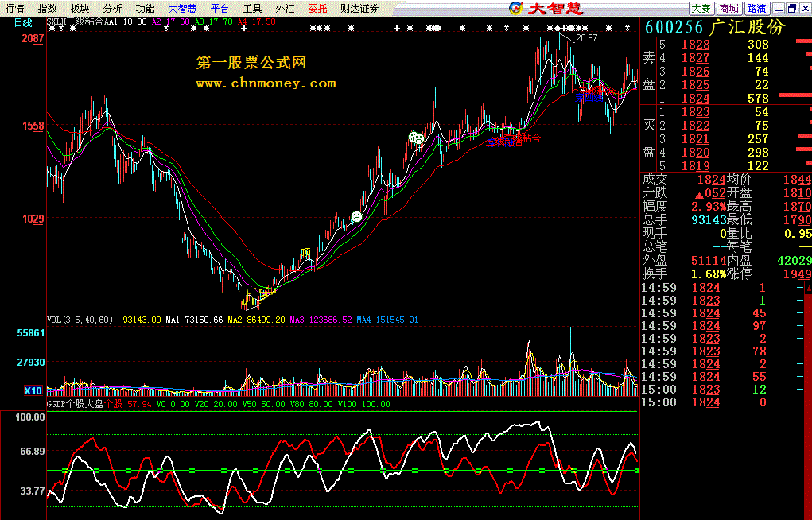Viewport: 812px width, 520px height.
Task: Open the red 委托 trading menu
Action: pos(317,8)
